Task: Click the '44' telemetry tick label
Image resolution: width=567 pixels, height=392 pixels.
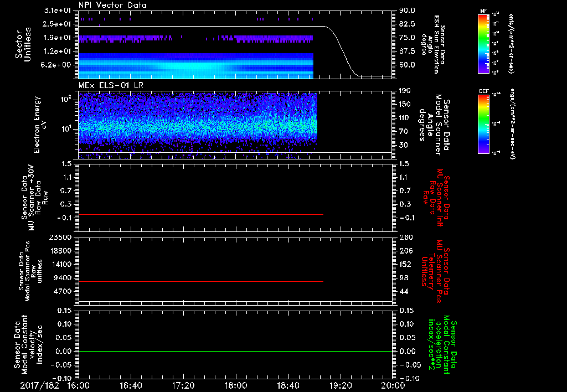Action: pyautogui.click(x=404, y=292)
